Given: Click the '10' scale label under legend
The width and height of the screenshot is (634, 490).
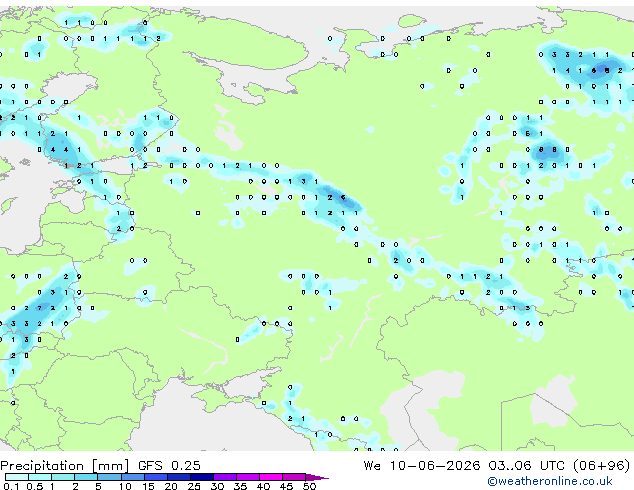Looking at the screenshot, I should [x=125, y=486].
